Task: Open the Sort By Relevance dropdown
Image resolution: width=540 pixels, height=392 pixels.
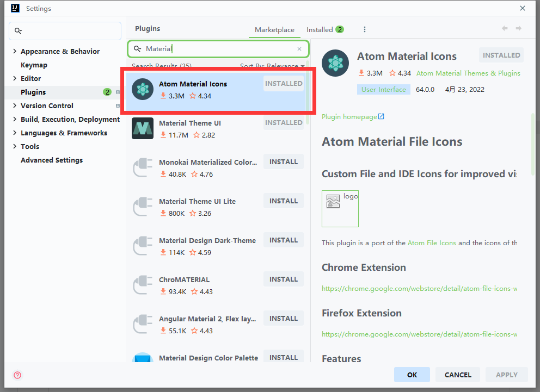Action: 272,65
